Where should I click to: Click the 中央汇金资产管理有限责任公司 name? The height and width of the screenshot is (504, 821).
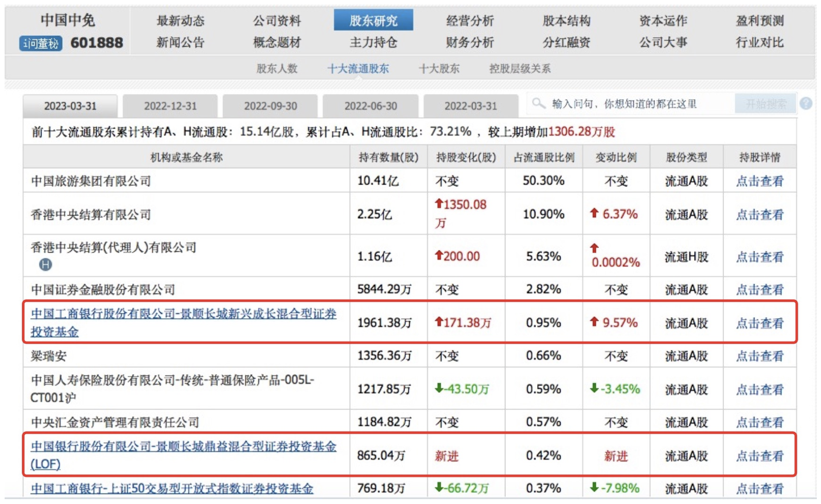(115, 422)
